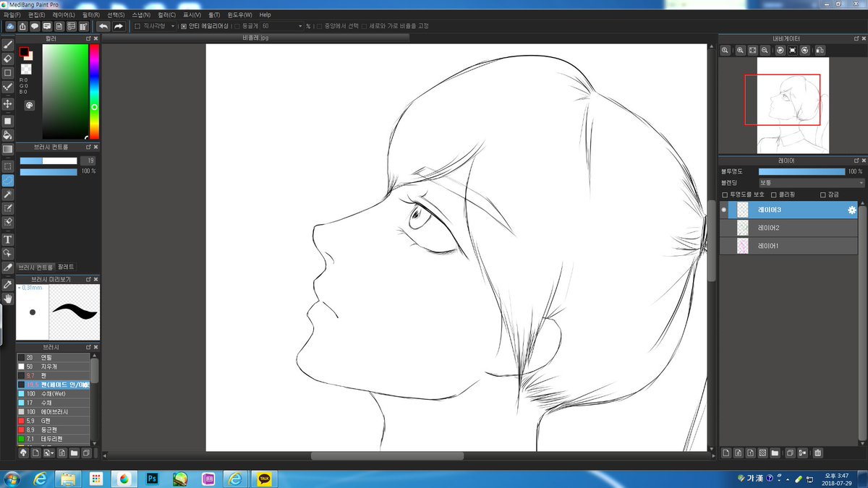Open 레이어3 layer settings gear
This screenshot has height=488, width=868.
coord(851,210)
